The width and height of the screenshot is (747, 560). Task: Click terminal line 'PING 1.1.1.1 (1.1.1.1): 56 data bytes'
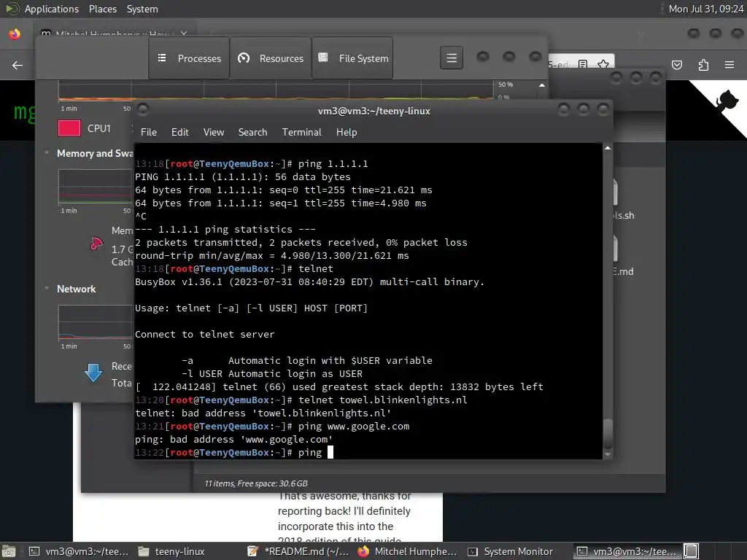click(x=242, y=176)
